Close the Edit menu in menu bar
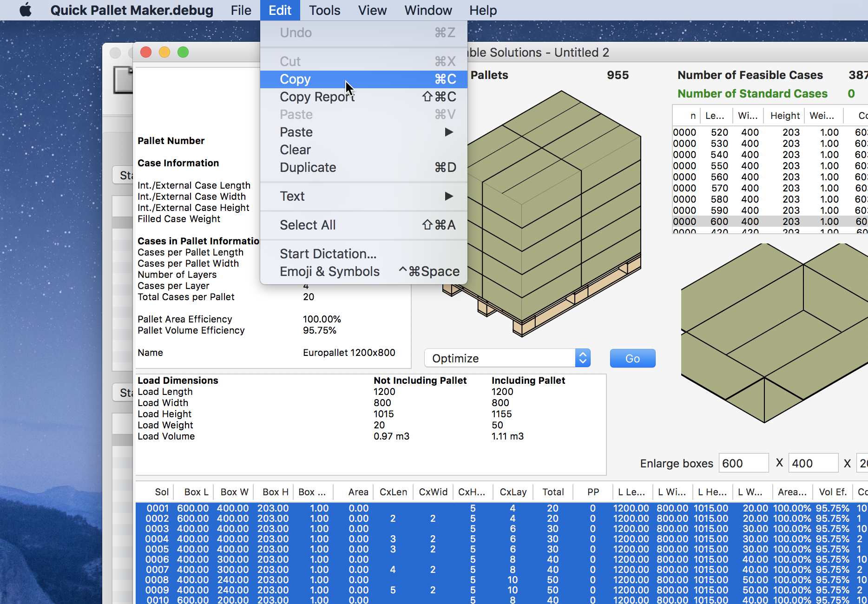The image size is (868, 604). 280,10
